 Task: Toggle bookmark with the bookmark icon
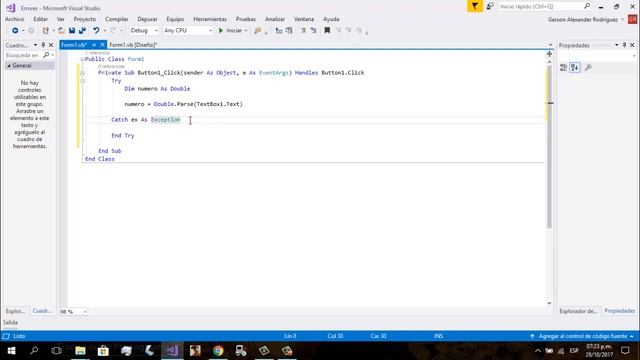tap(327, 31)
